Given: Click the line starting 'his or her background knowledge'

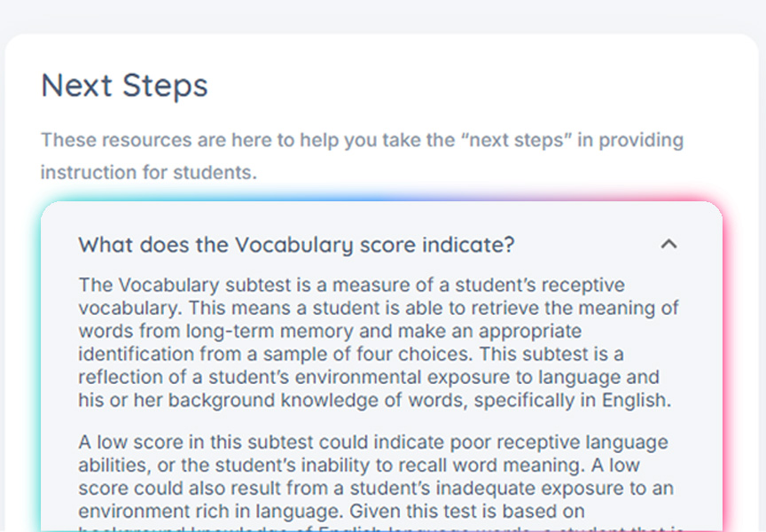Looking at the screenshot, I should (374, 401).
